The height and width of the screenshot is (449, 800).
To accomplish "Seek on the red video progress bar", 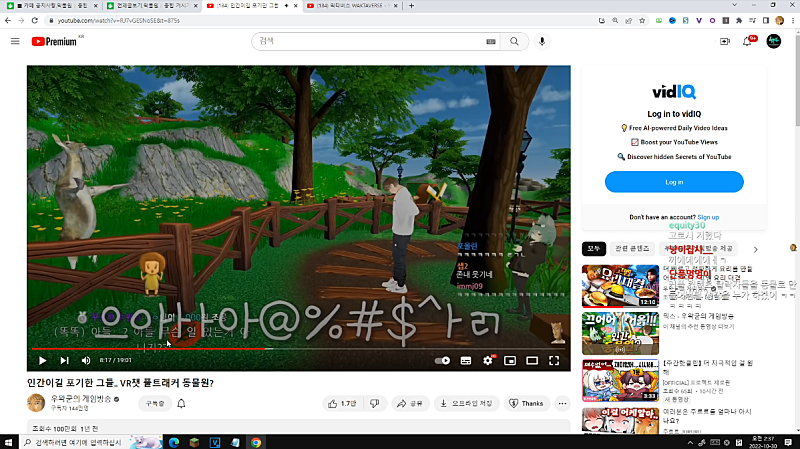I will pos(298,348).
